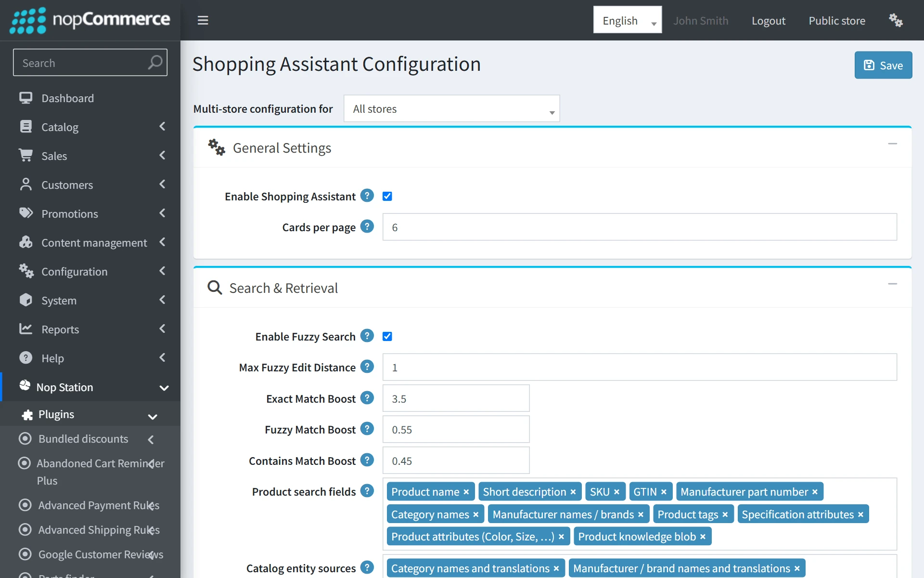The width and height of the screenshot is (924, 578).
Task: Click the Configuration gears icon in sidebar
Action: (x=26, y=271)
